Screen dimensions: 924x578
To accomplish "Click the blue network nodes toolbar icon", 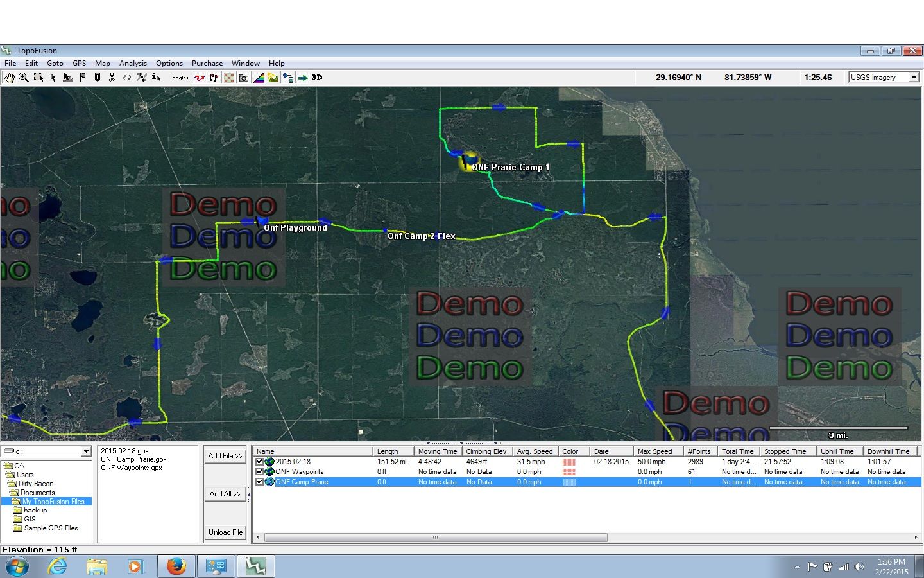I will click(x=288, y=78).
